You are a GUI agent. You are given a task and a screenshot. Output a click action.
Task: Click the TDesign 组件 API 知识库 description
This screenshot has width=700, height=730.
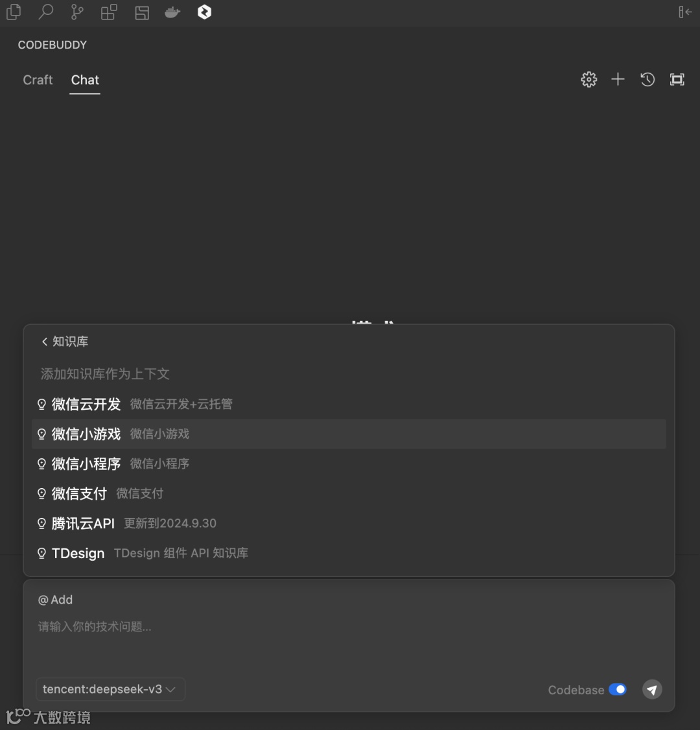pos(181,553)
